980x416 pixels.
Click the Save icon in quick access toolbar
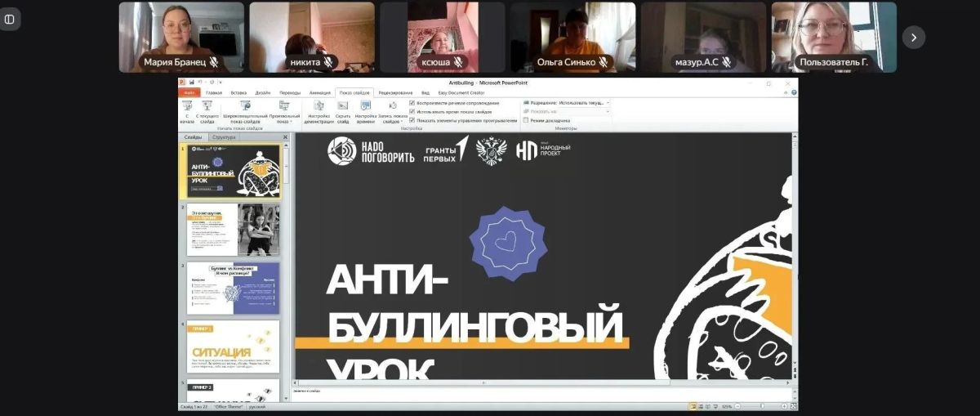[x=191, y=83]
